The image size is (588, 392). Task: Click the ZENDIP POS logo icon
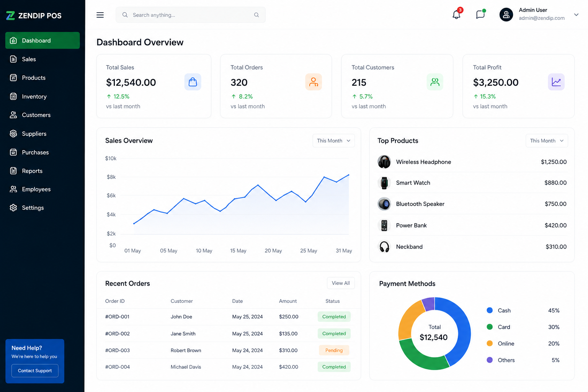11,16
